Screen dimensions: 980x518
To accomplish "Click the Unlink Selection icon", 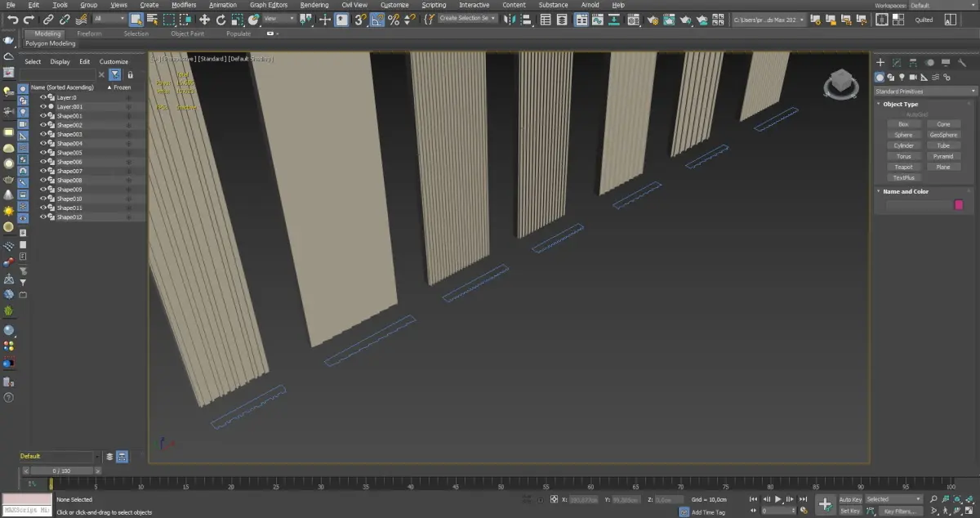I will [x=65, y=18].
